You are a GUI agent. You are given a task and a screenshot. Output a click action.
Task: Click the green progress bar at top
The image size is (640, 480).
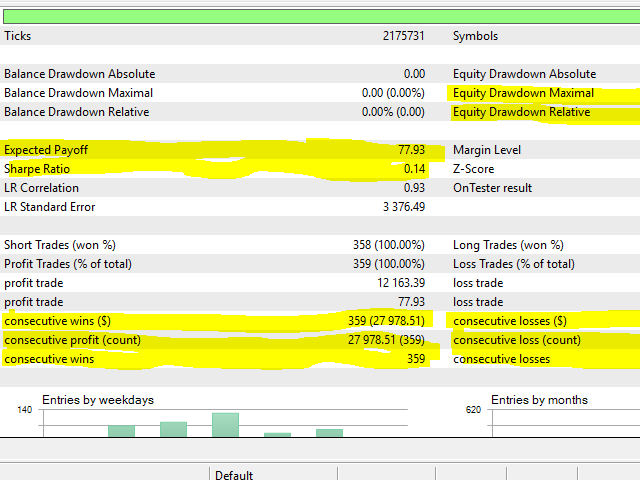pos(322,17)
